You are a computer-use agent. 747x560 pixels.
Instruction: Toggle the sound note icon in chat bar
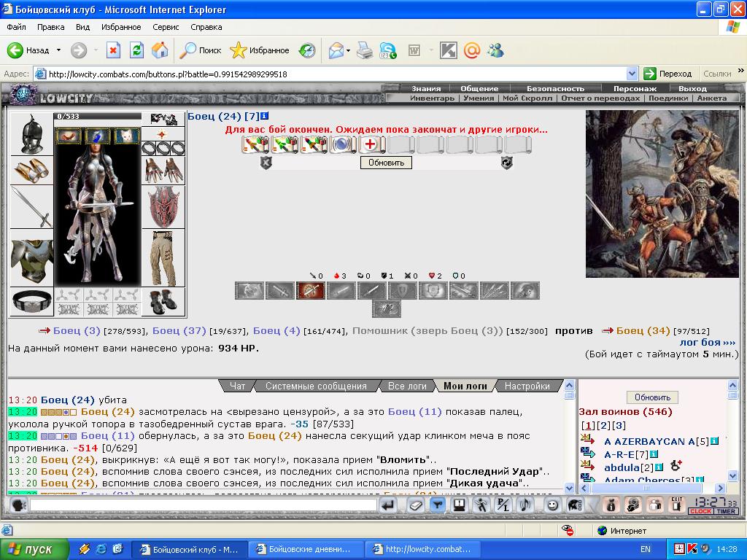point(525,505)
